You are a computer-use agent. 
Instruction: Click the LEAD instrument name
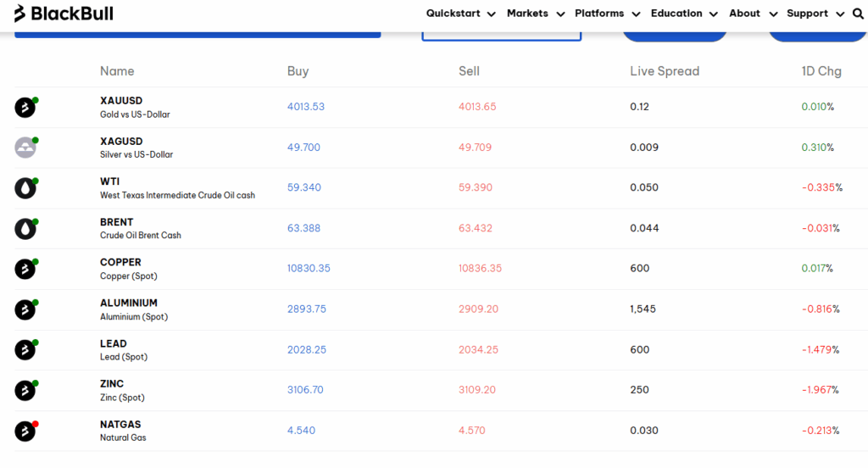(113, 344)
